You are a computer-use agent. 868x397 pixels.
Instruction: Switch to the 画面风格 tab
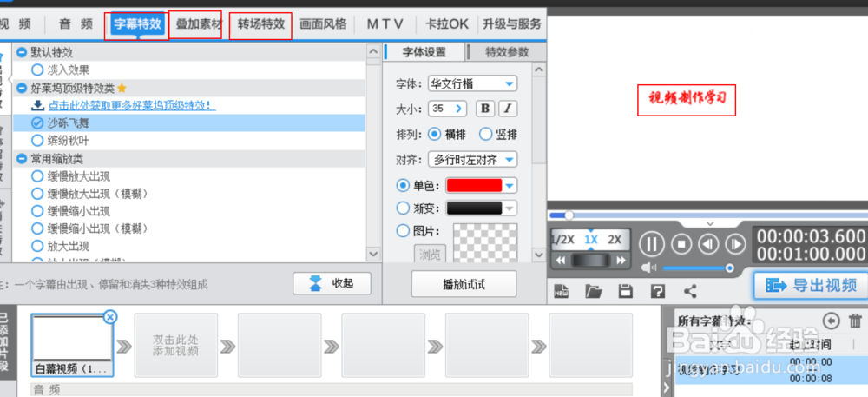pos(323,24)
